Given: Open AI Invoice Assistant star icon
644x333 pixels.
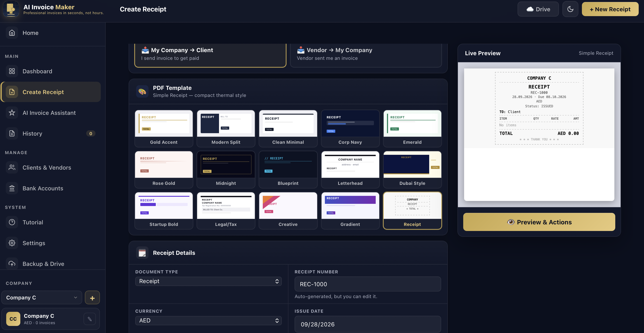Looking at the screenshot, I should 12,113.
